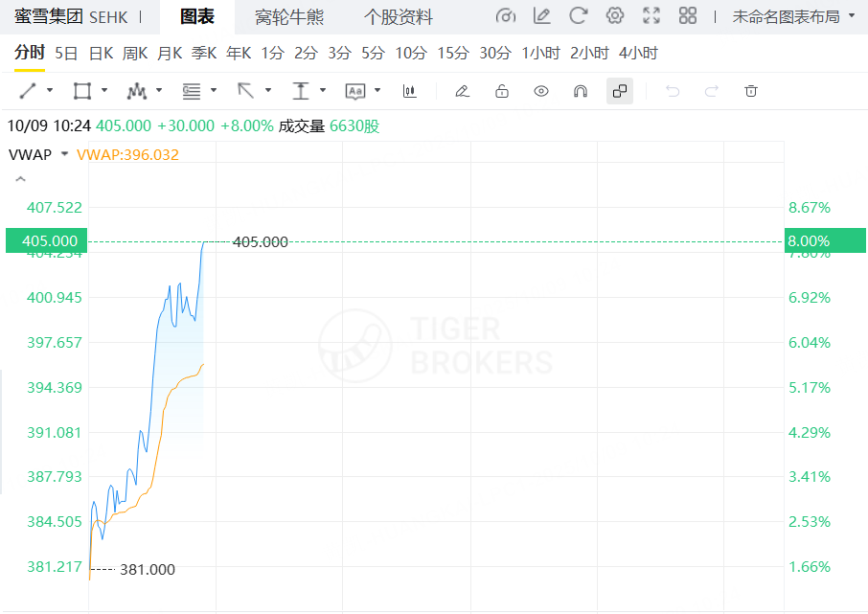Expand rectangle shape tool options
This screenshot has height=614, width=868.
(x=104, y=90)
